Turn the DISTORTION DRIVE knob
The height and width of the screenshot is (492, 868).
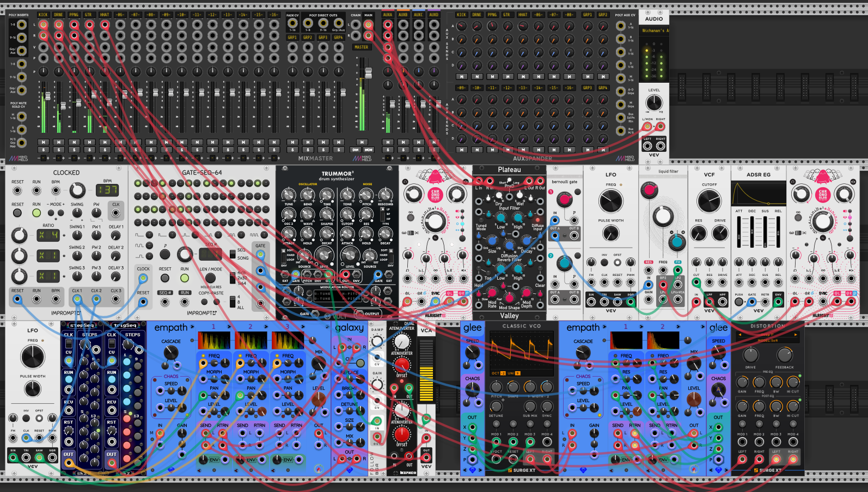click(750, 355)
